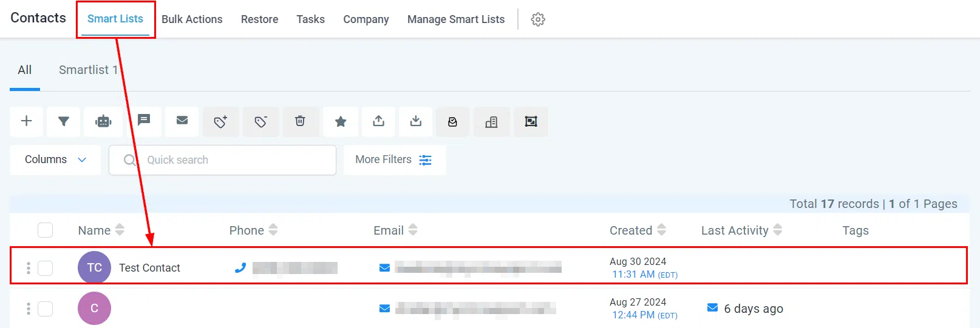The image size is (980, 328).
Task: Sort by Phone column arrows
Action: (x=273, y=230)
